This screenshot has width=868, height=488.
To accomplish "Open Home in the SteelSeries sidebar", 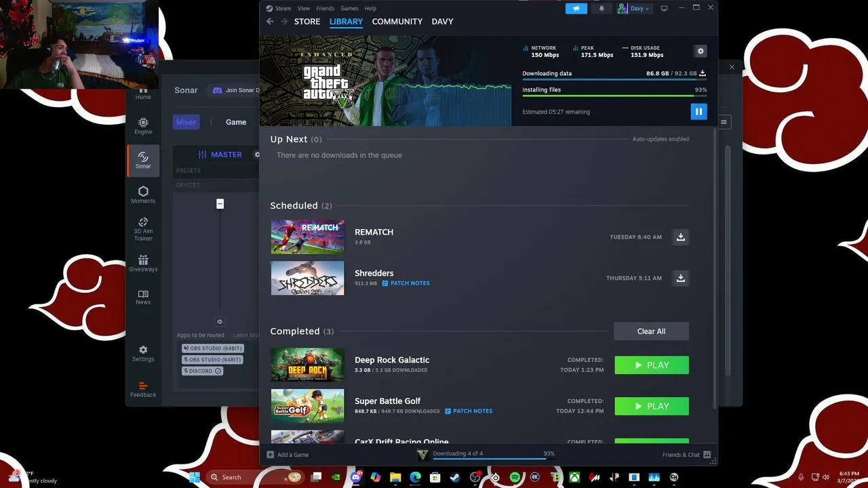I will 143,94.
